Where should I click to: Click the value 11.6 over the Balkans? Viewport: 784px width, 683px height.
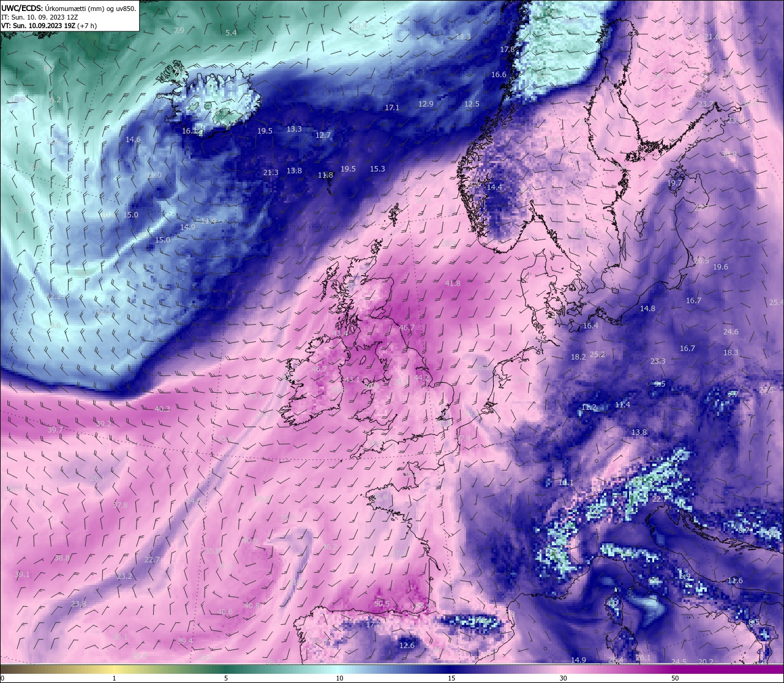(x=735, y=581)
